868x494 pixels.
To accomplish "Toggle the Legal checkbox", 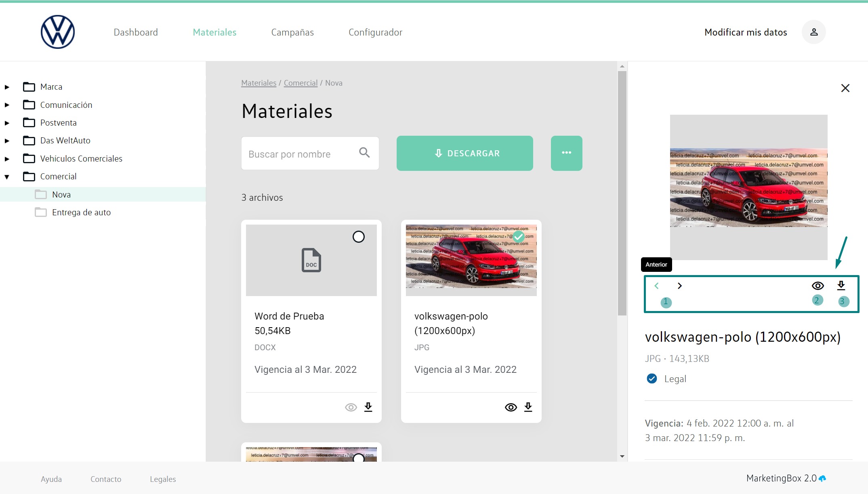I will coord(652,378).
